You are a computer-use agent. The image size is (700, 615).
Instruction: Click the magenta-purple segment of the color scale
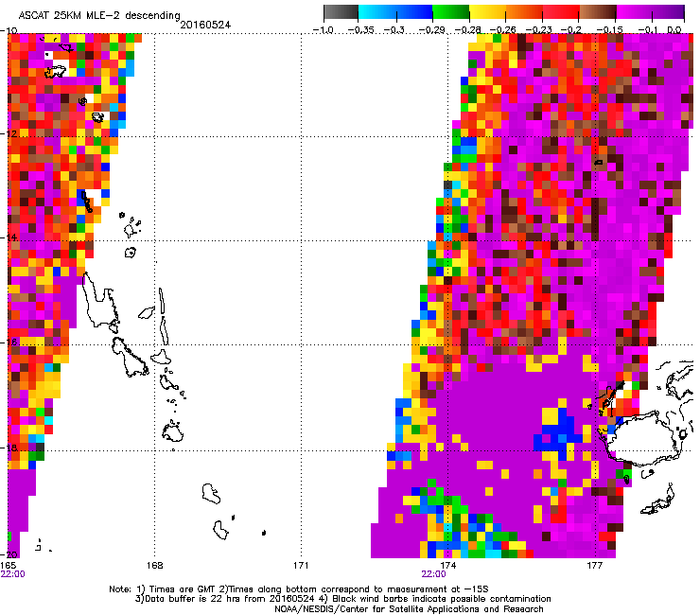click(651, 12)
